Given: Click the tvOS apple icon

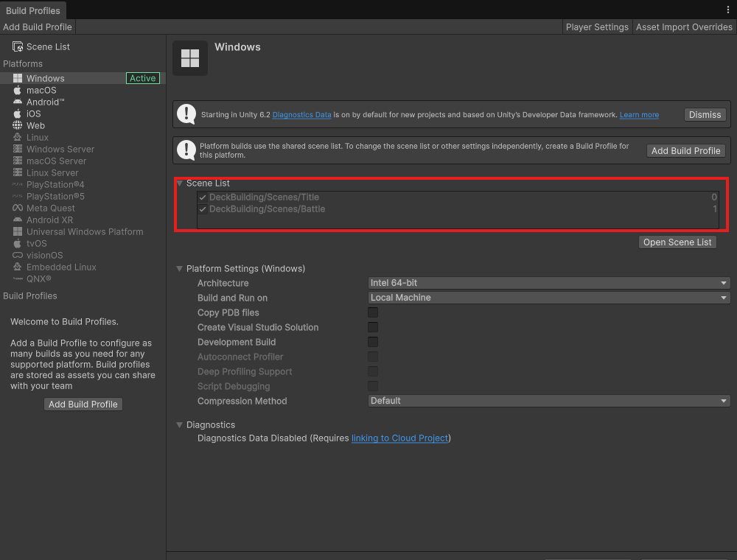Looking at the screenshot, I should [18, 243].
